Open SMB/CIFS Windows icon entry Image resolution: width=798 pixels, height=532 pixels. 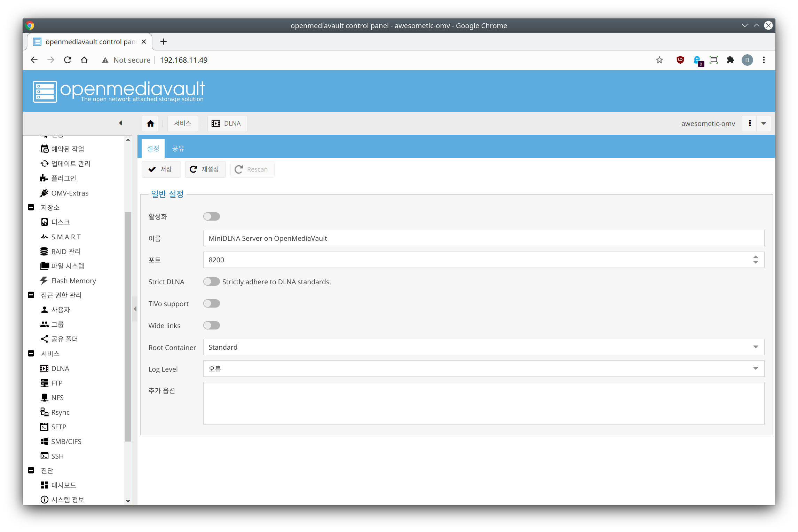tap(44, 441)
